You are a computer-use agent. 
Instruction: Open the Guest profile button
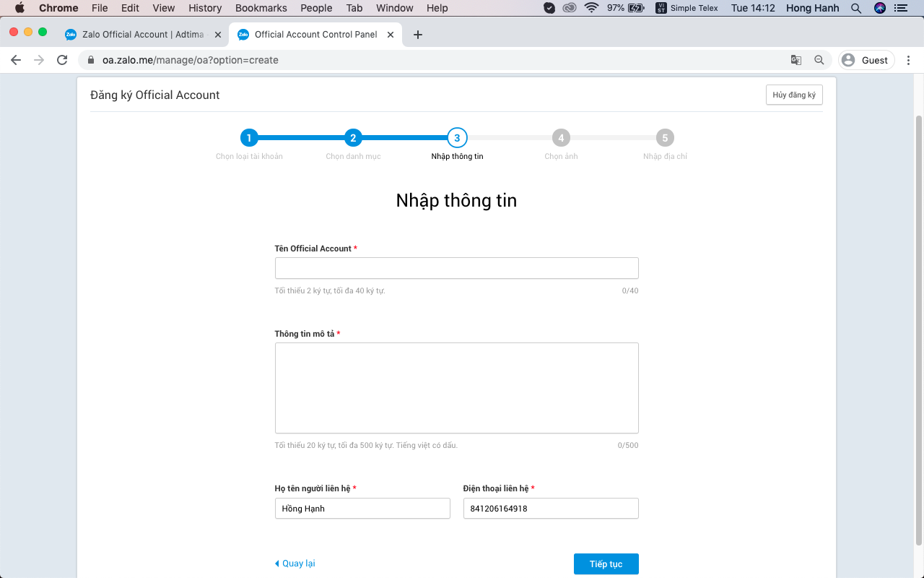click(x=866, y=60)
